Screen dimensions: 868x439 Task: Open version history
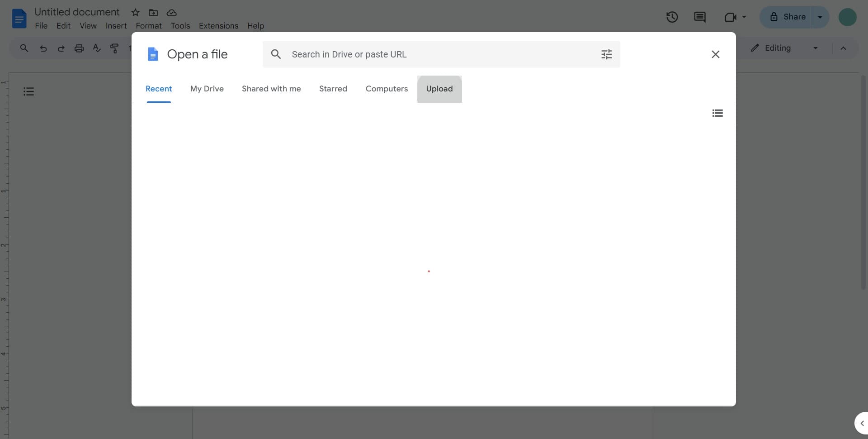coord(672,17)
